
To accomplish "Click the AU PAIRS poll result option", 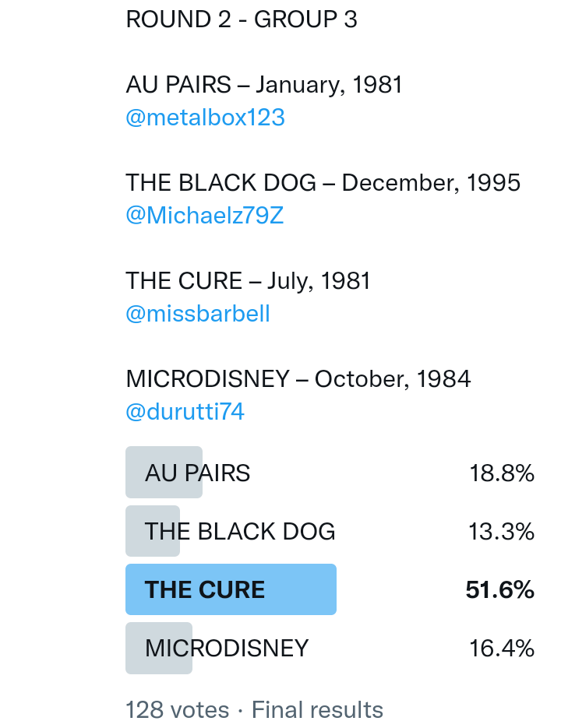I will coord(197,473).
